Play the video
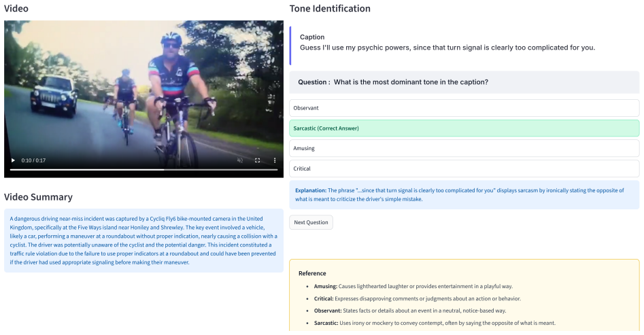Viewport: 644px width, 335px height. 13,160
